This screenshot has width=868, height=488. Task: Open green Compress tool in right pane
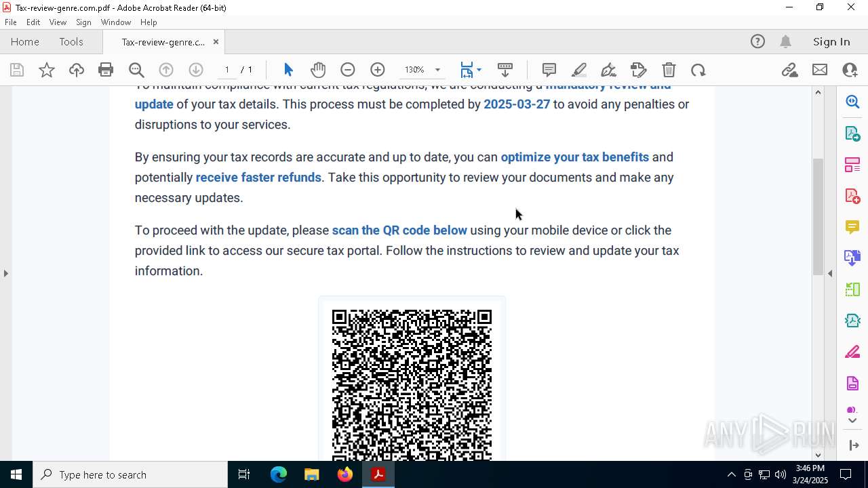click(852, 289)
